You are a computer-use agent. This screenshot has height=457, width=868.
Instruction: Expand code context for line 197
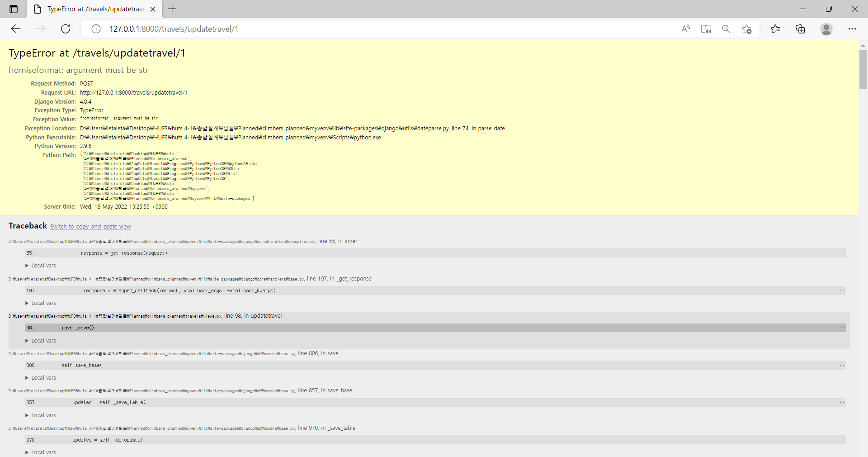coord(435,290)
